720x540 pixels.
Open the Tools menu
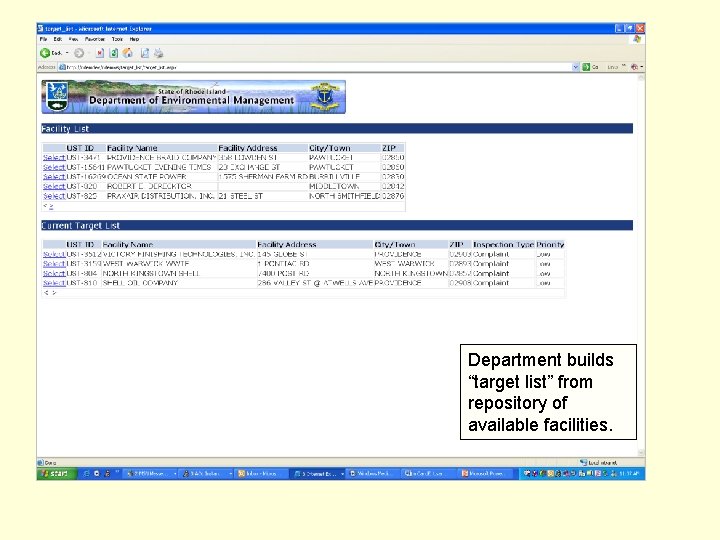(x=117, y=39)
